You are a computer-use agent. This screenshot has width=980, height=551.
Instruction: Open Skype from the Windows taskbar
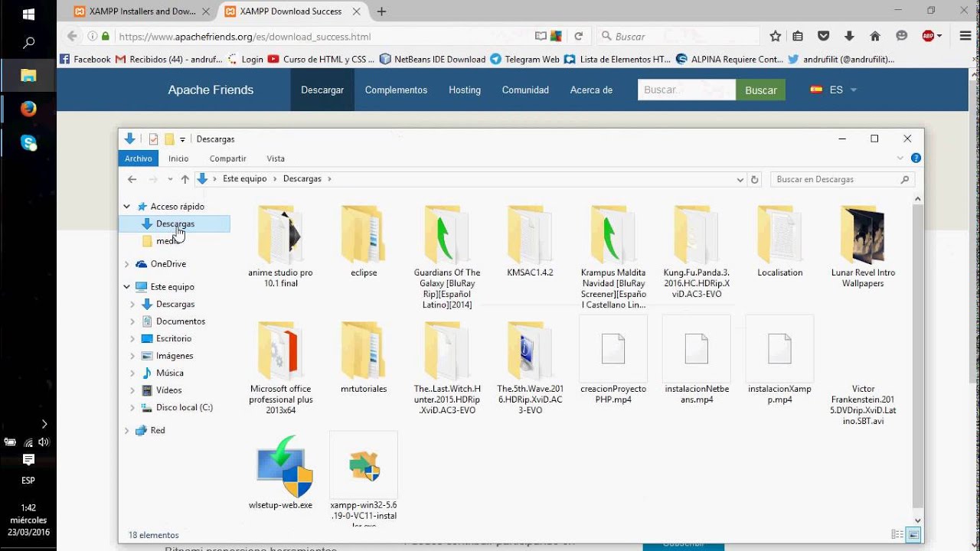coord(28,142)
